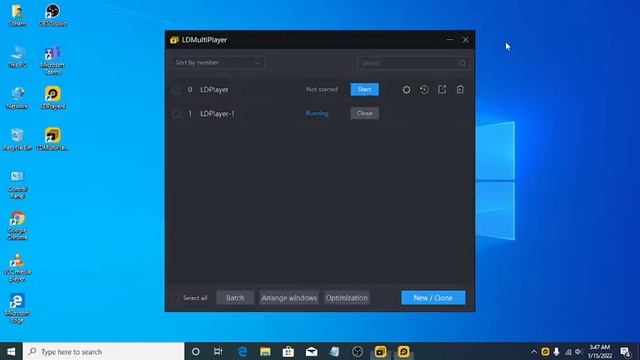Open Sort by number dropdown
This screenshot has width=640, height=360.
click(218, 63)
